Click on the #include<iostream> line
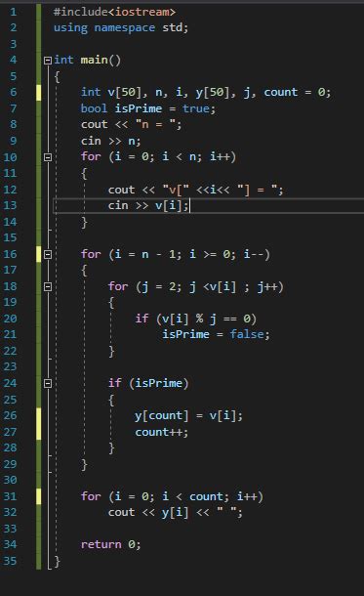This screenshot has width=364, height=596. pos(114,12)
